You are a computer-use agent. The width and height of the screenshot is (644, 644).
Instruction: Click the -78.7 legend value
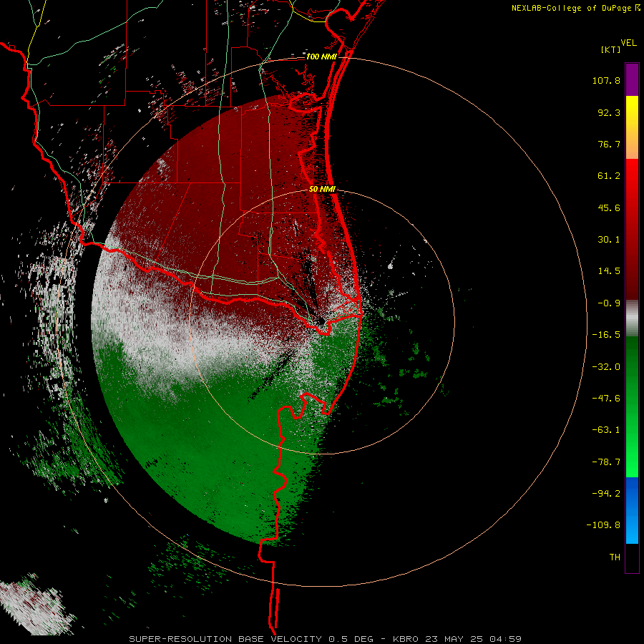606,462
